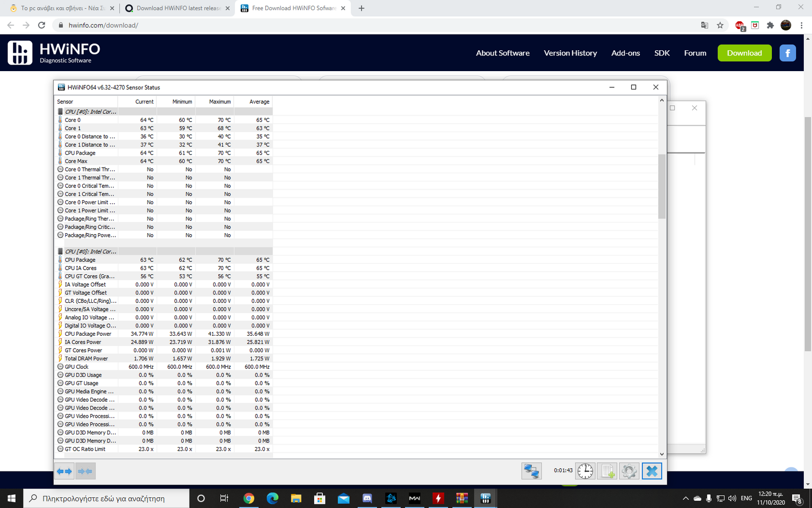Click the sensor list scroll-down arrow

661,454
